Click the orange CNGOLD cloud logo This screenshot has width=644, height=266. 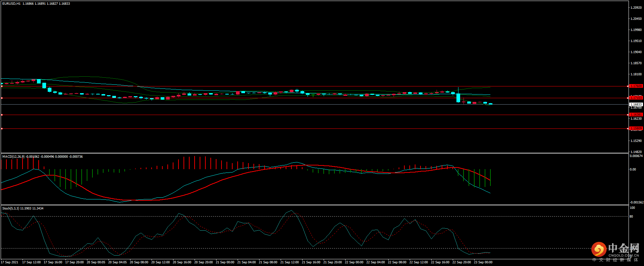pyautogui.click(x=599, y=250)
